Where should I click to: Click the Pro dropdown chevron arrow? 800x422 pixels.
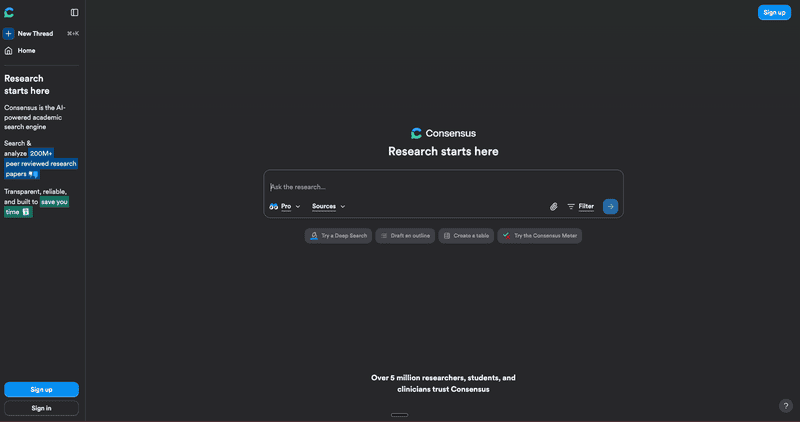(298, 207)
